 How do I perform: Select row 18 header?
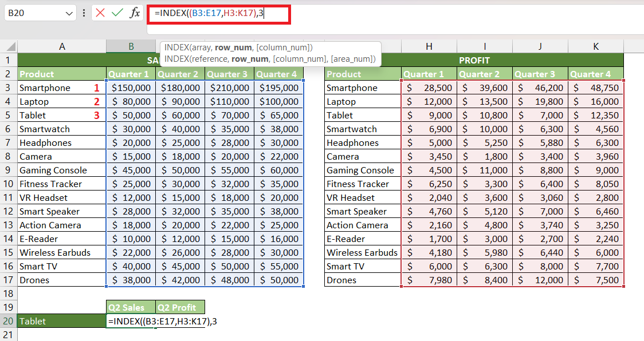[x=9, y=294]
